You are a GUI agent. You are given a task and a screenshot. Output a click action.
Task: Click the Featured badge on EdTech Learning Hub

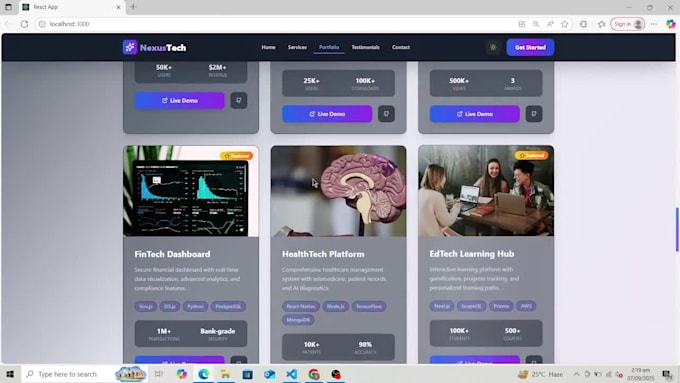[x=531, y=155]
